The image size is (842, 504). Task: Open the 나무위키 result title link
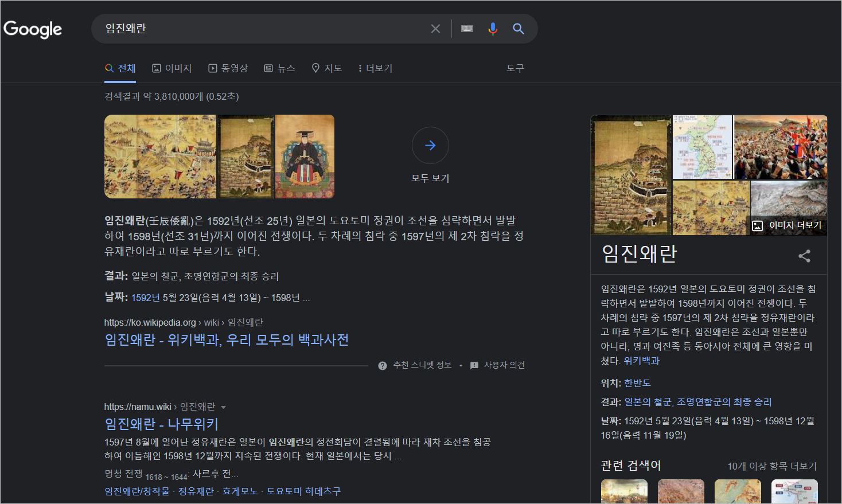(x=161, y=424)
